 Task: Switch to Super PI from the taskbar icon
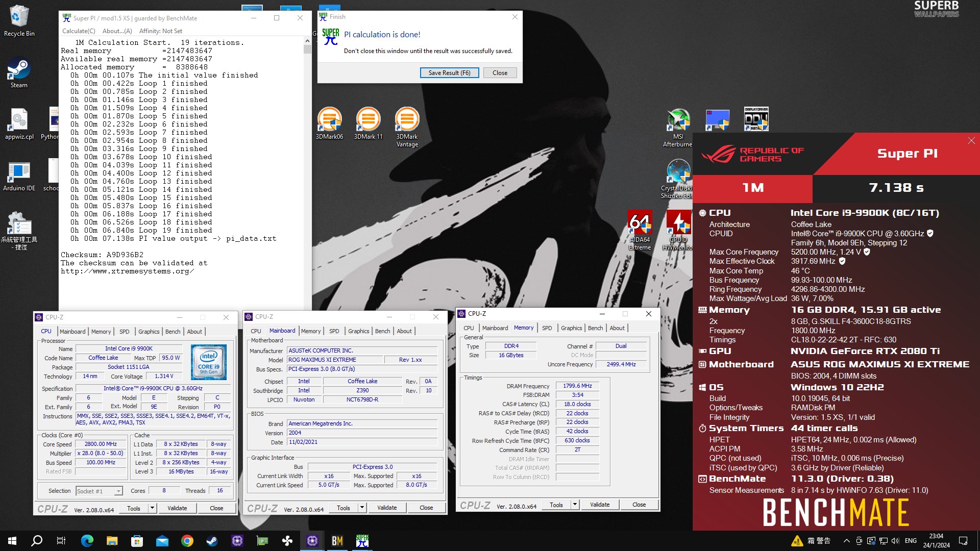362,541
